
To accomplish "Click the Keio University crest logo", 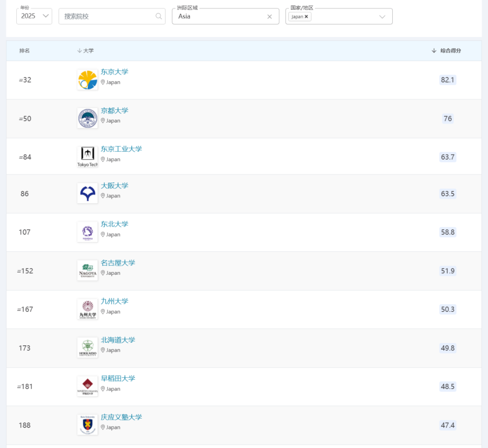I will click(x=87, y=425).
